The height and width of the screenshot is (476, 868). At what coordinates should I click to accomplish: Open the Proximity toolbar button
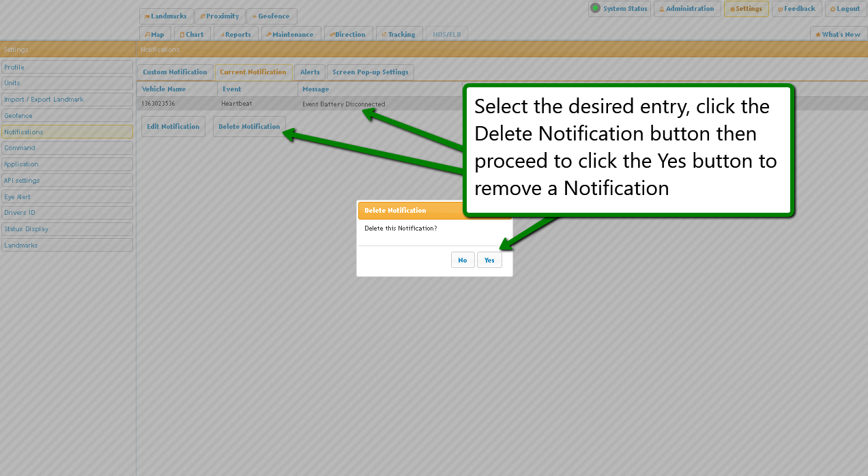click(219, 16)
